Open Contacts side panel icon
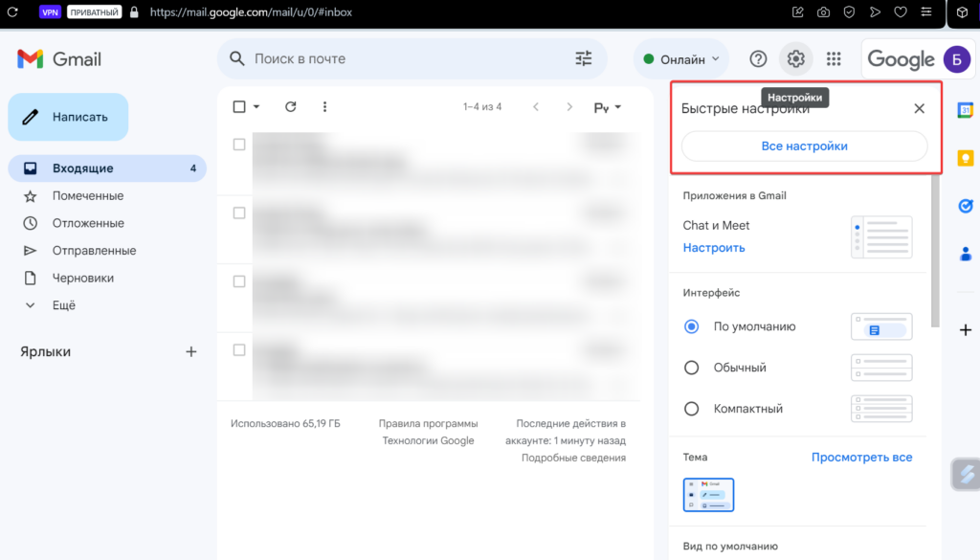Viewport: 980px width, 560px height. click(x=966, y=253)
